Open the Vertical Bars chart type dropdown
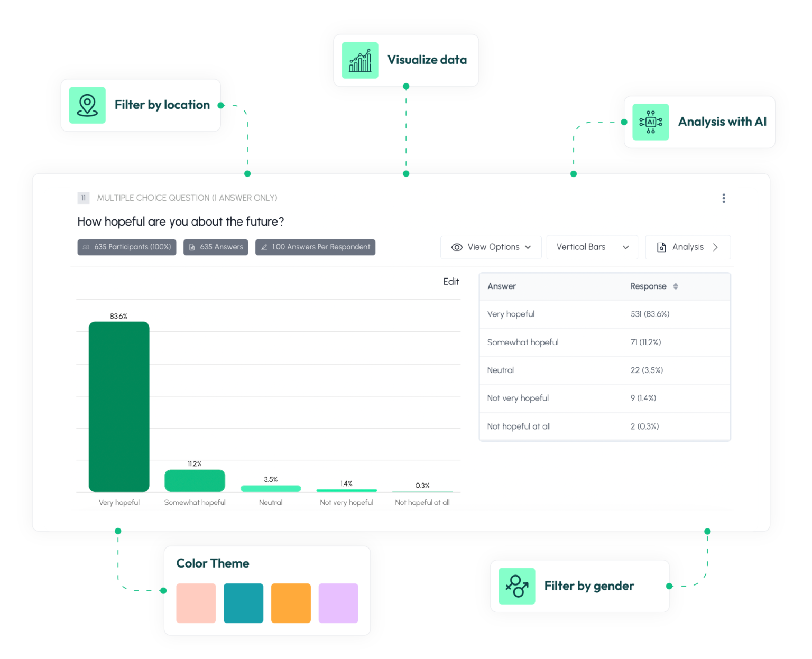Image resolution: width=812 pixels, height=659 pixels. click(x=592, y=247)
